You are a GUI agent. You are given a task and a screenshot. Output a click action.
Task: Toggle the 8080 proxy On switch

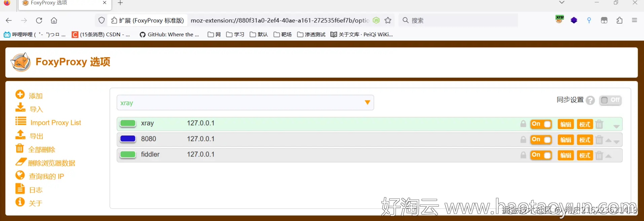[541, 140]
